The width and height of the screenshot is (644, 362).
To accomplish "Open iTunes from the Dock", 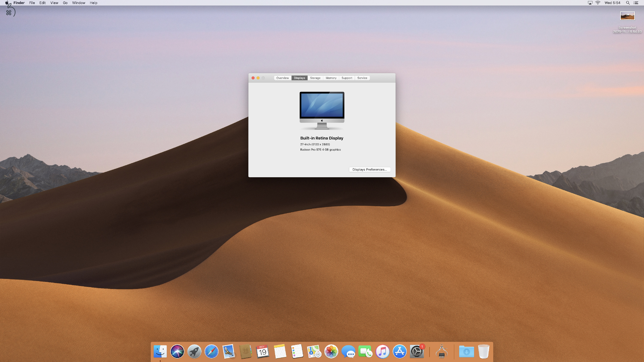I will tap(383, 351).
